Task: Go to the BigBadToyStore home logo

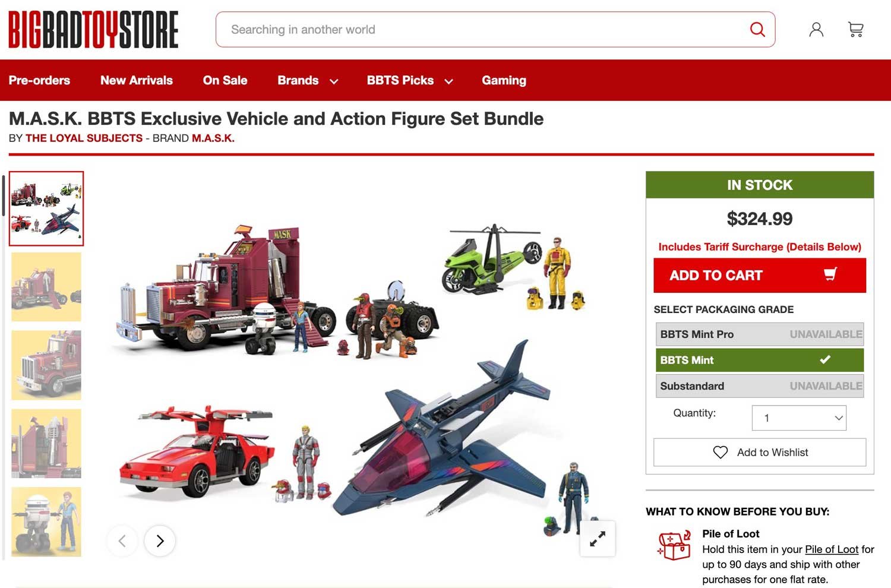Action: [x=93, y=29]
